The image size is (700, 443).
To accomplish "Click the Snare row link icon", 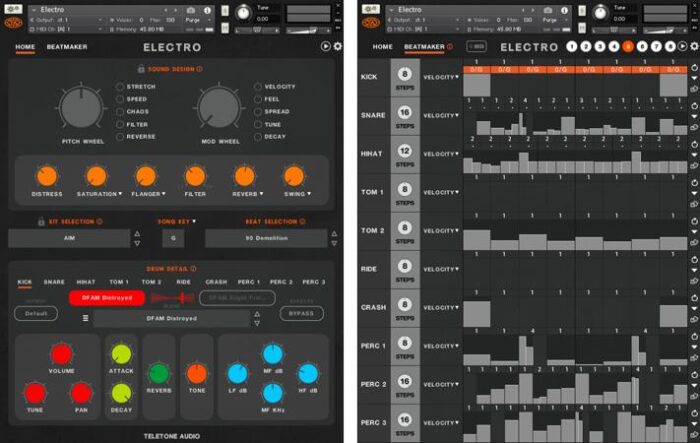I will (x=693, y=127).
